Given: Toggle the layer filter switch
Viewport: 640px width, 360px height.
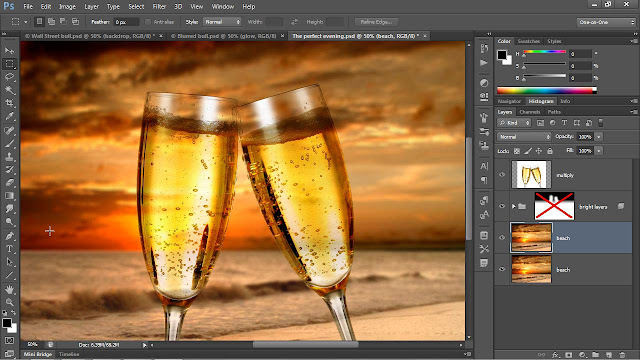Looking at the screenshot, I should click(601, 122).
